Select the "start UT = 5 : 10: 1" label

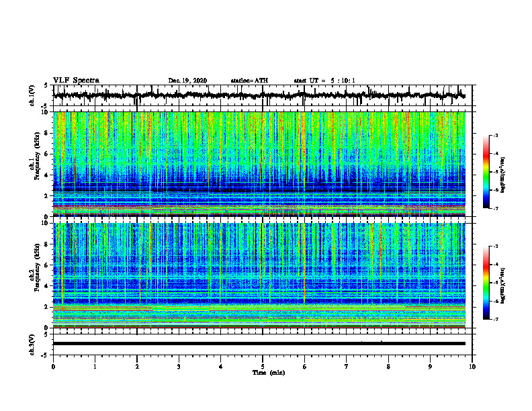pyautogui.click(x=324, y=81)
